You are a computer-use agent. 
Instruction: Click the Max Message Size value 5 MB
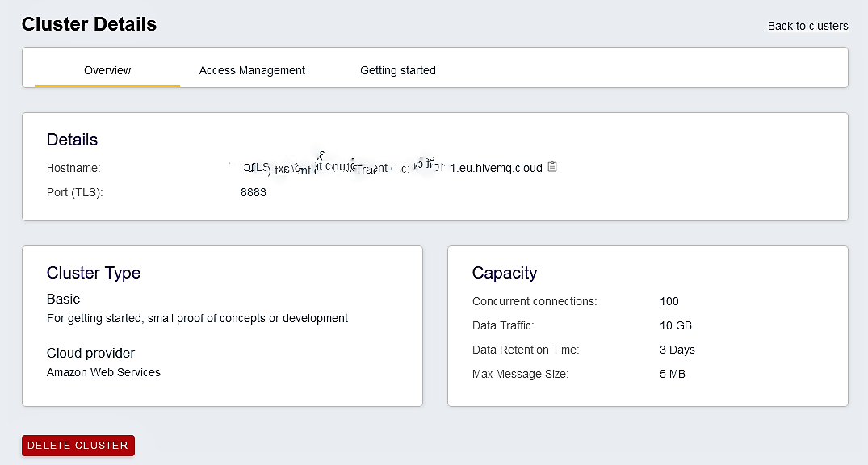[x=673, y=374]
